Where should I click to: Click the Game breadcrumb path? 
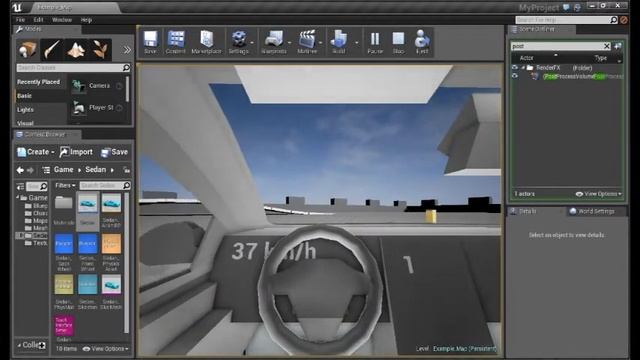click(x=64, y=169)
